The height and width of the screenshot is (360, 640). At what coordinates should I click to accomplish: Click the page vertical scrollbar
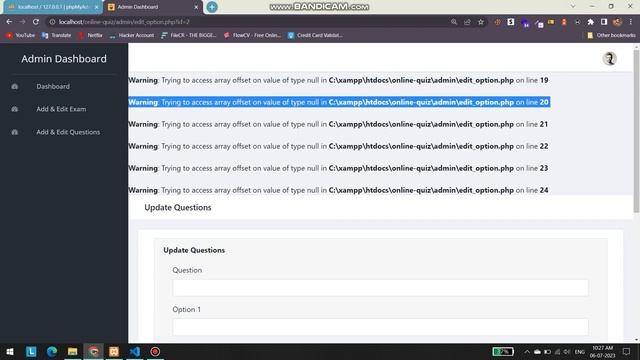tap(636, 131)
